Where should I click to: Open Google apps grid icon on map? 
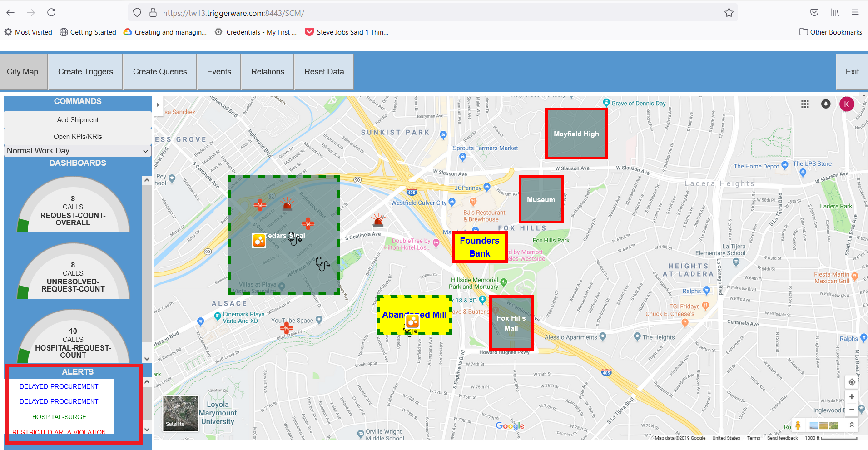(805, 104)
